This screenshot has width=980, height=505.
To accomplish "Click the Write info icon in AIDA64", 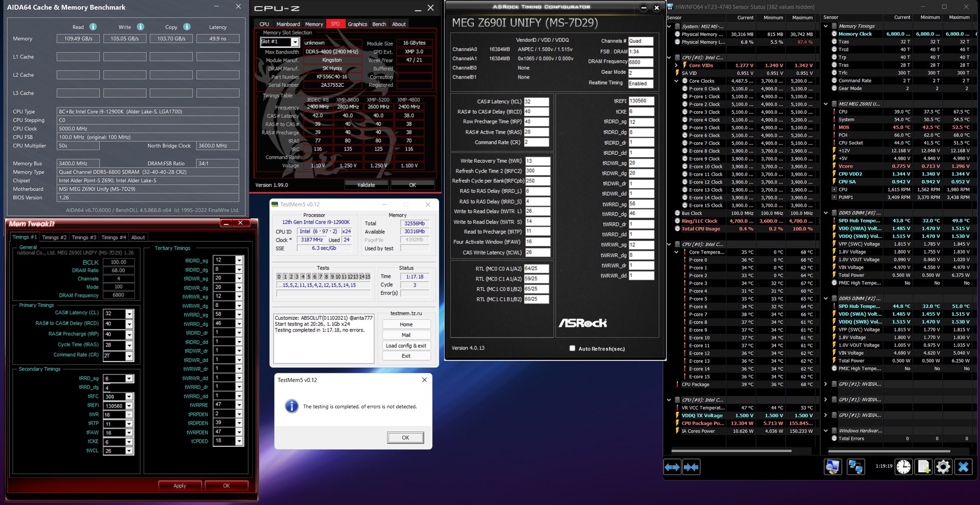I will coord(140,27).
